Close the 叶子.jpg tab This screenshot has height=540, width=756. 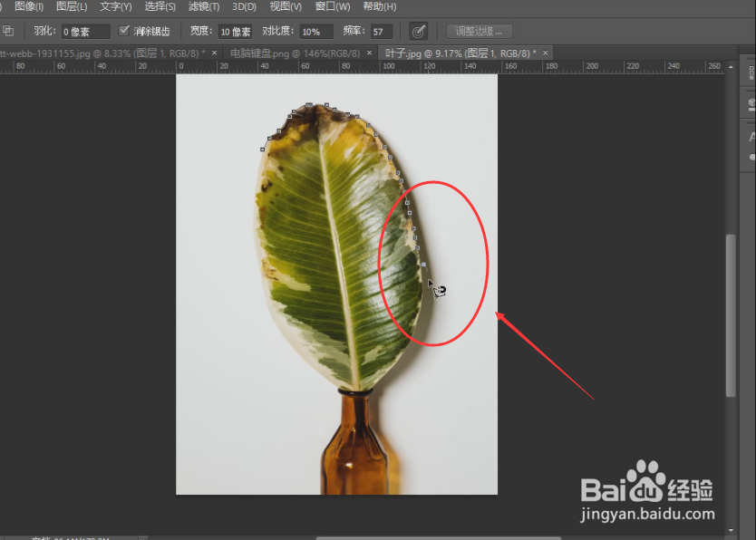546,53
